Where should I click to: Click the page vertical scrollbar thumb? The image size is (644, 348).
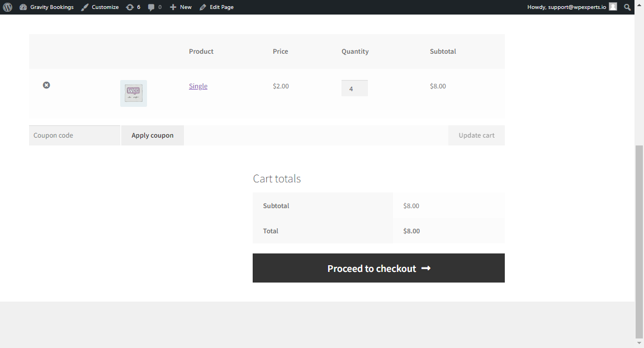(x=639, y=241)
